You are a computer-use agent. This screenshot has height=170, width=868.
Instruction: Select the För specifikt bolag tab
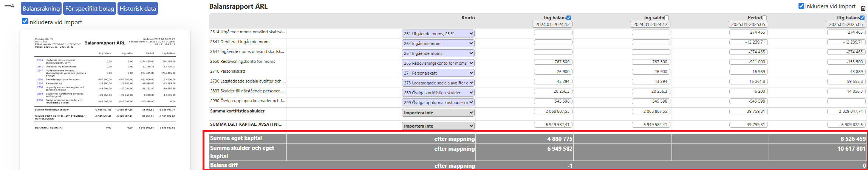tap(90, 8)
